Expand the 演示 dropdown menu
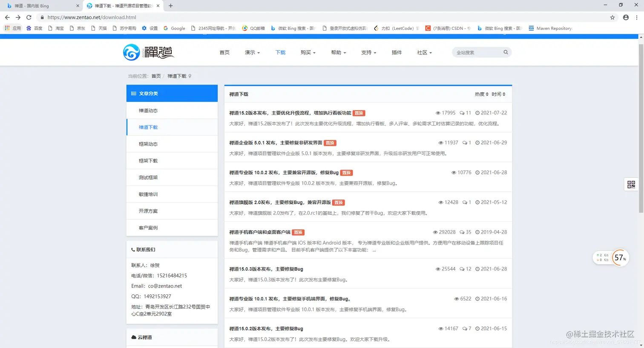The image size is (644, 348). (x=252, y=52)
